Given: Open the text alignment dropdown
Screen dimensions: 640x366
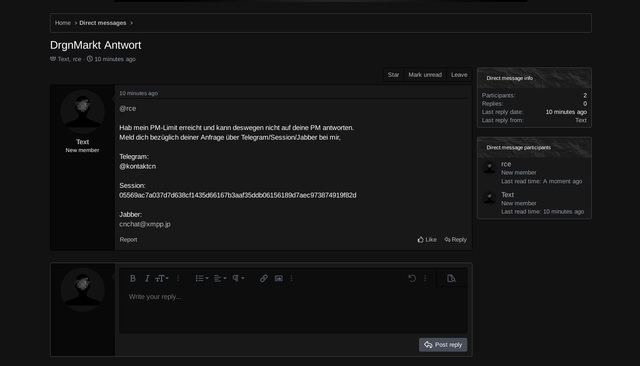Looking at the screenshot, I should pyautogui.click(x=220, y=278).
